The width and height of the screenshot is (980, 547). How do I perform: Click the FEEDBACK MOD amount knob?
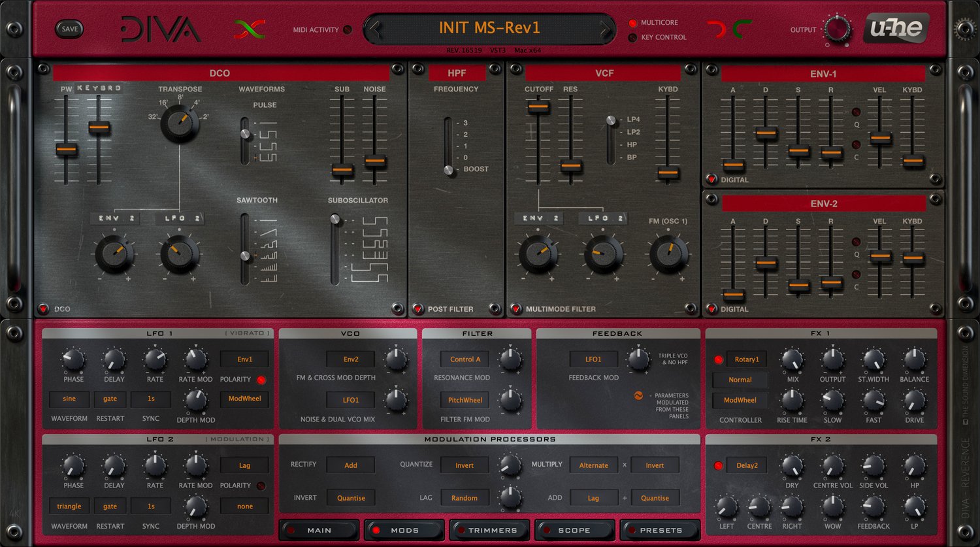pyautogui.click(x=638, y=359)
